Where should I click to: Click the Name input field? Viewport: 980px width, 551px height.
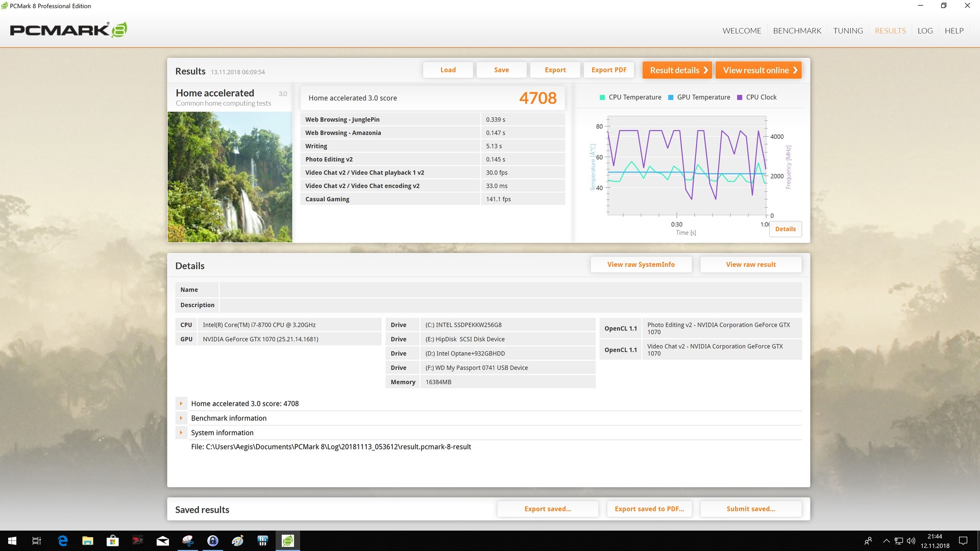[510, 290]
